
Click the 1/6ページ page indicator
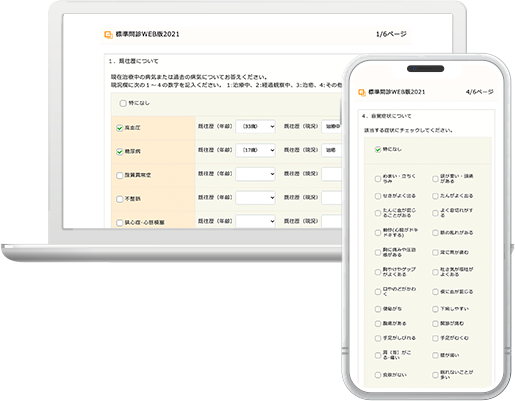click(x=391, y=34)
